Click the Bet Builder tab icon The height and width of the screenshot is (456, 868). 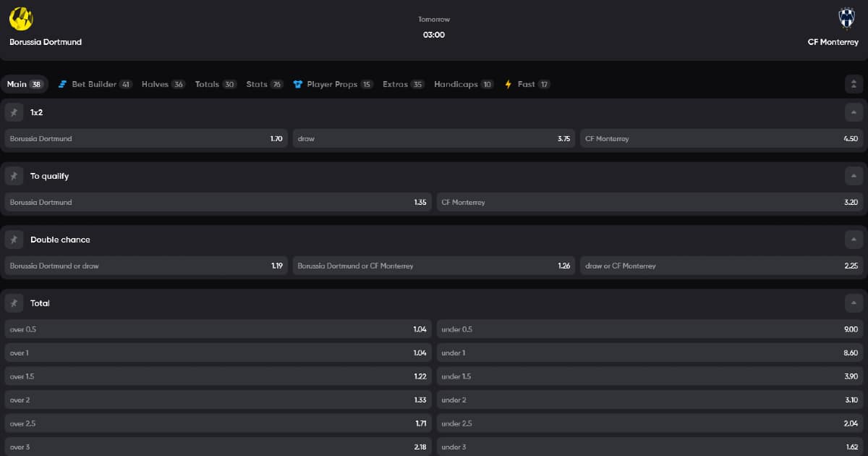coord(62,84)
